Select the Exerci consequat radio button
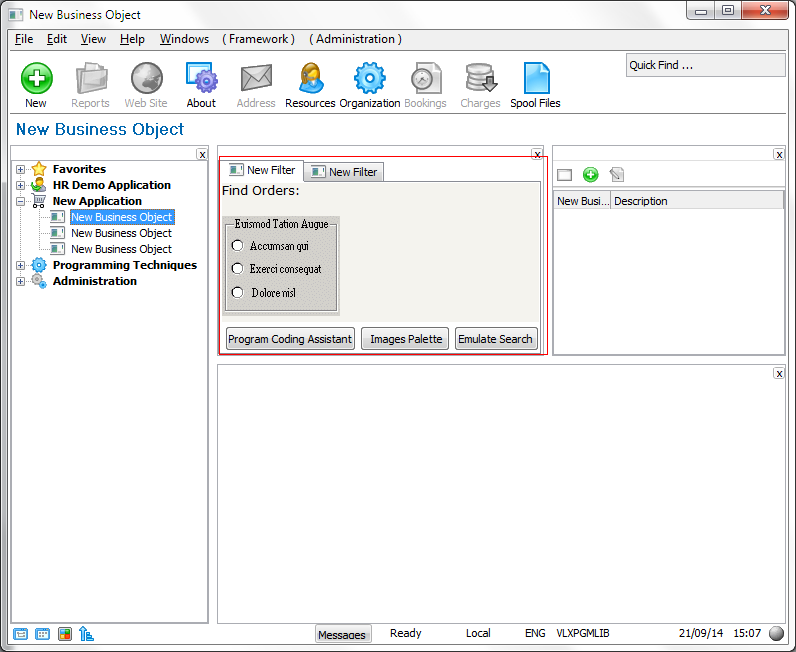This screenshot has width=796, height=652. [237, 269]
